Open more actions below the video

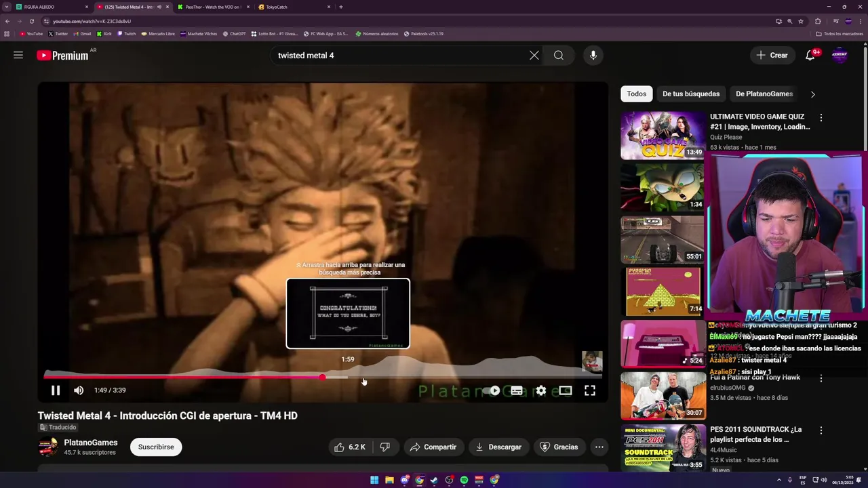[x=599, y=447]
